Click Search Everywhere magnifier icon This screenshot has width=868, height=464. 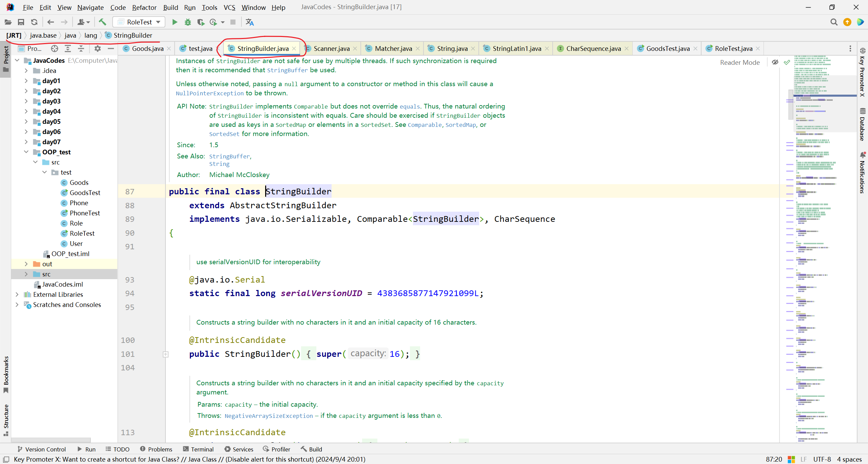pos(834,22)
